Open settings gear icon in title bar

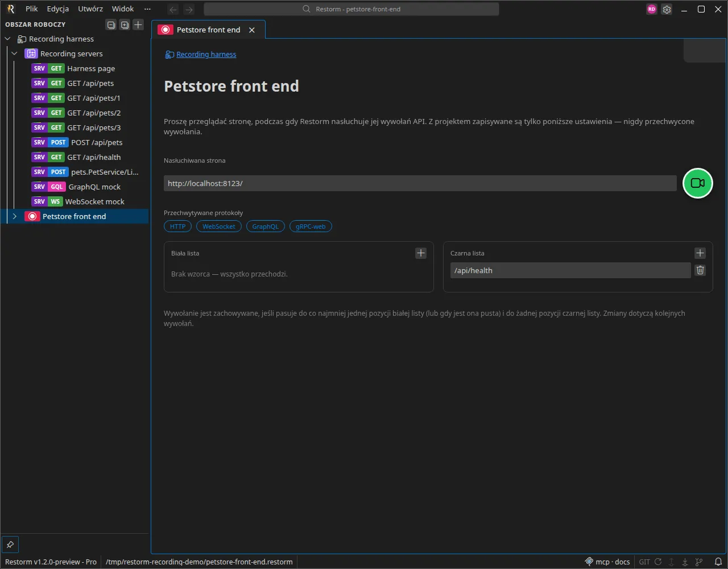(x=667, y=9)
